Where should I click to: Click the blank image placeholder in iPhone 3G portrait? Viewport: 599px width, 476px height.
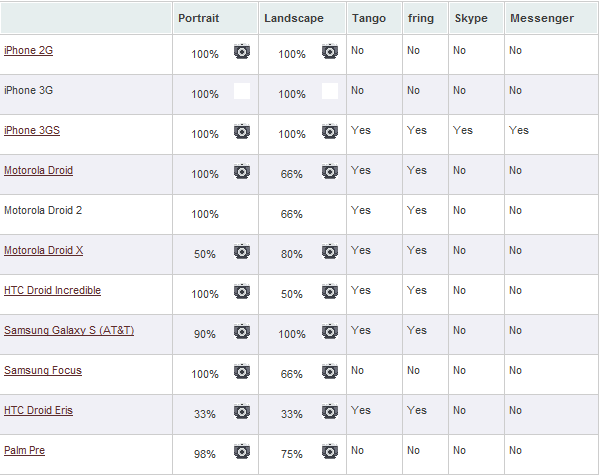click(242, 91)
